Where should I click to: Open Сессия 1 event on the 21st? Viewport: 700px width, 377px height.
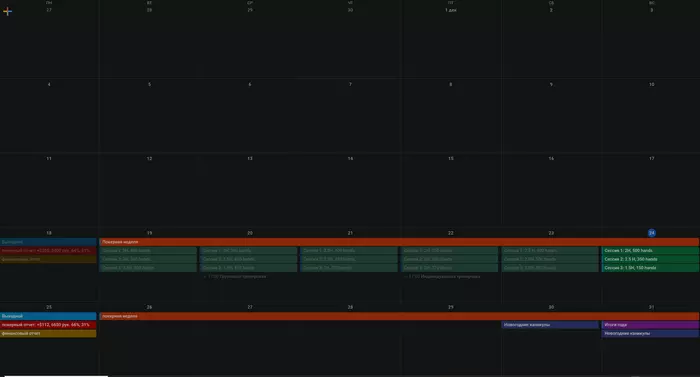349,251
